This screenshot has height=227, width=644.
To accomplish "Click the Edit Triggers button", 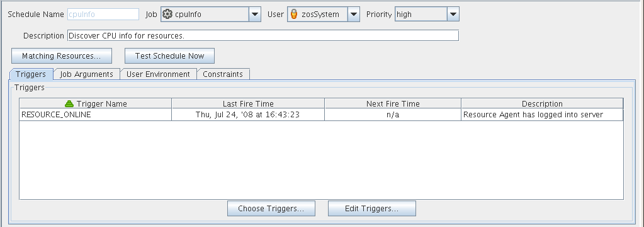I will 371,209.
